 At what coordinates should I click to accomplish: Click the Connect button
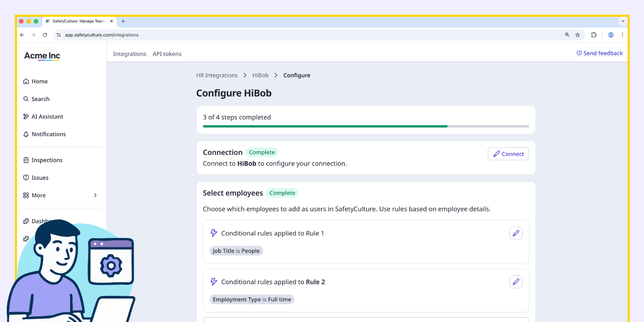coord(508,154)
